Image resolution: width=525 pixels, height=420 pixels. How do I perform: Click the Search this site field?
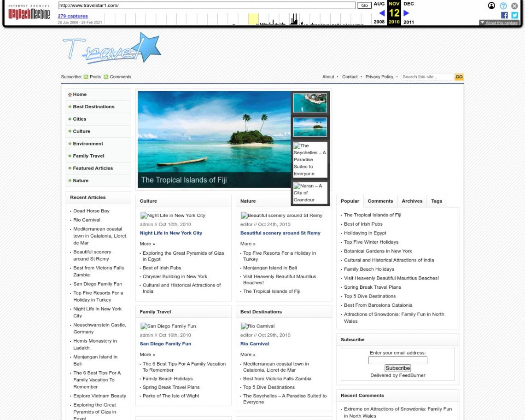427,77
